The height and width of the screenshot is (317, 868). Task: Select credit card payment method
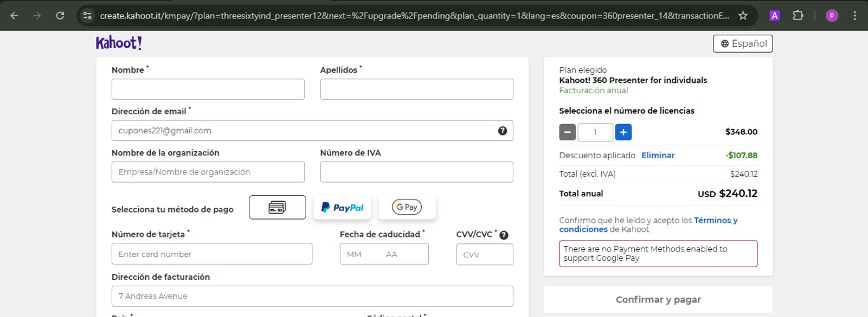coord(277,207)
